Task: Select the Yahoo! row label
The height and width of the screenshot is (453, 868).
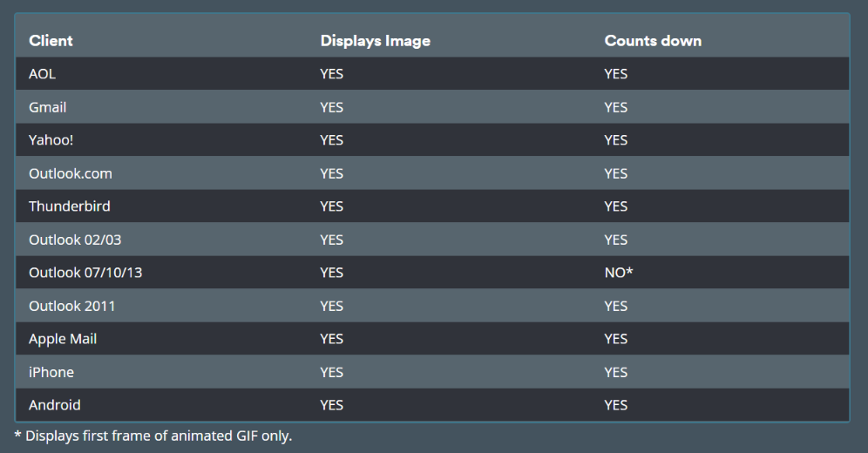Action: 51,140
